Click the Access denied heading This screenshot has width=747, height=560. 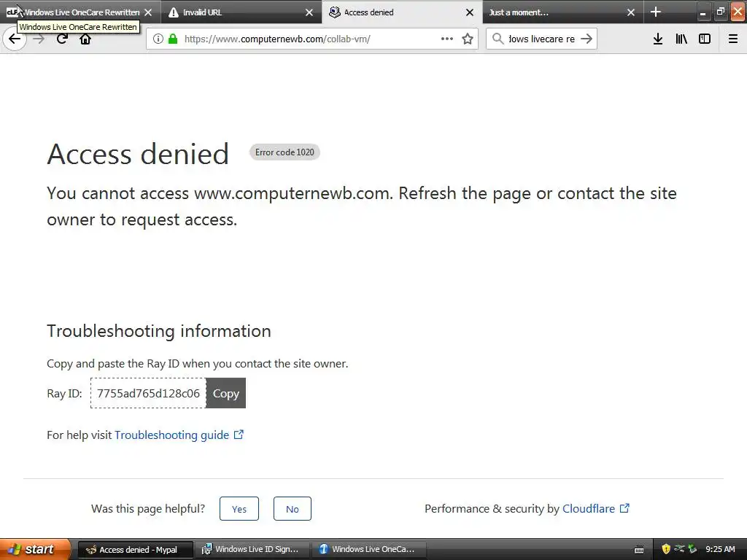pos(138,154)
